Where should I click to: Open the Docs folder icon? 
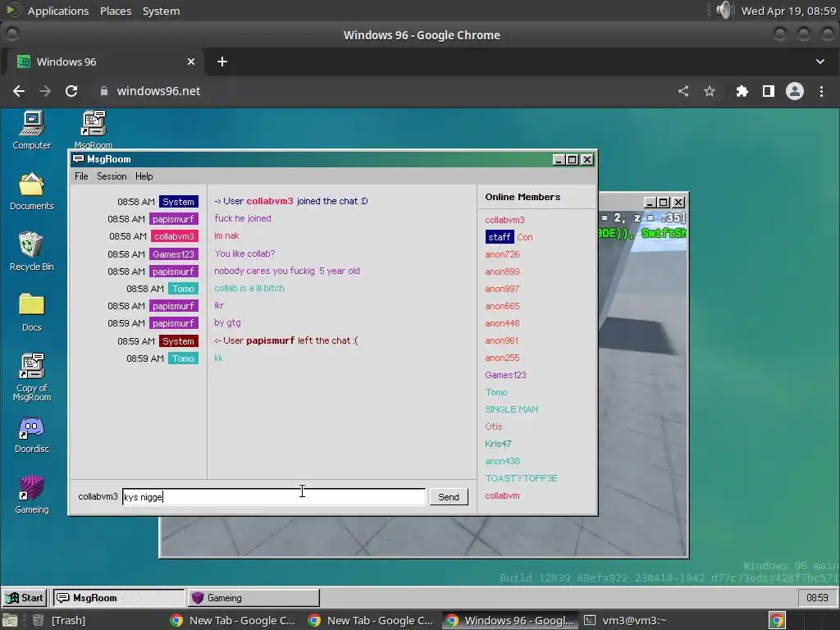pos(32,313)
